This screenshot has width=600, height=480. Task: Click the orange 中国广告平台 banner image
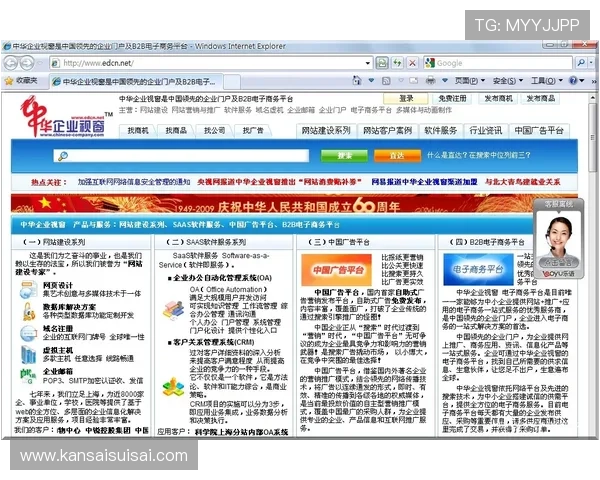click(336, 270)
